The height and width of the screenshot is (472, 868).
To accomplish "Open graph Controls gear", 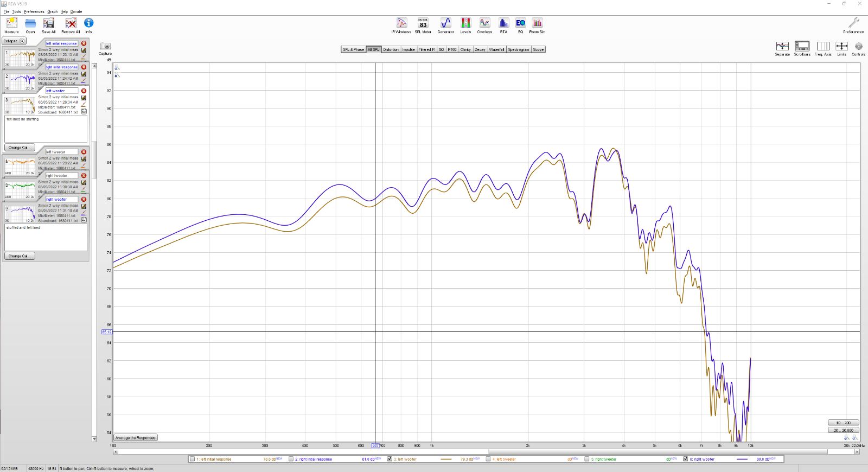I will coord(858,48).
